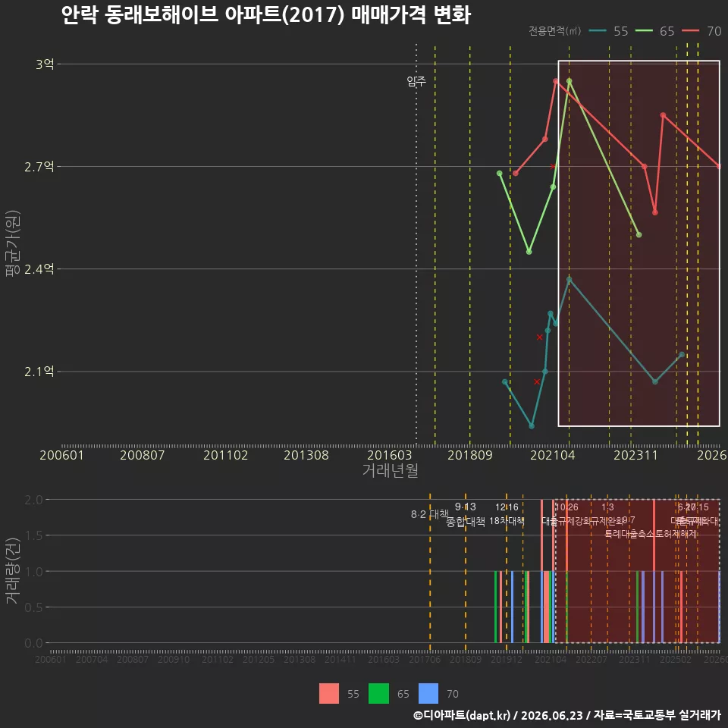Click the 평균가(원) axis title

(13, 243)
